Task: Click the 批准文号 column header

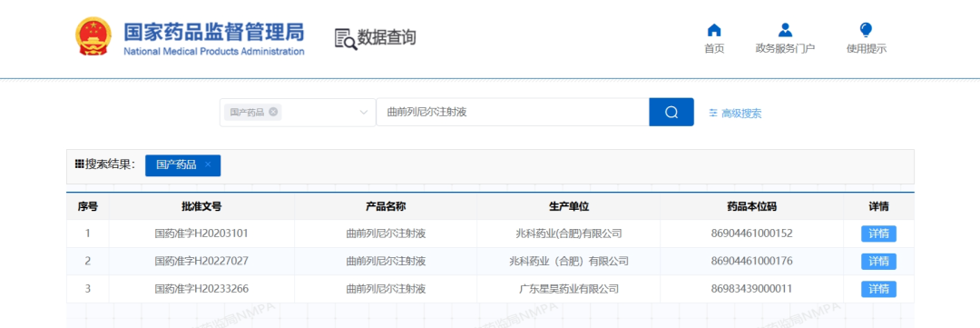Action: coord(201,206)
